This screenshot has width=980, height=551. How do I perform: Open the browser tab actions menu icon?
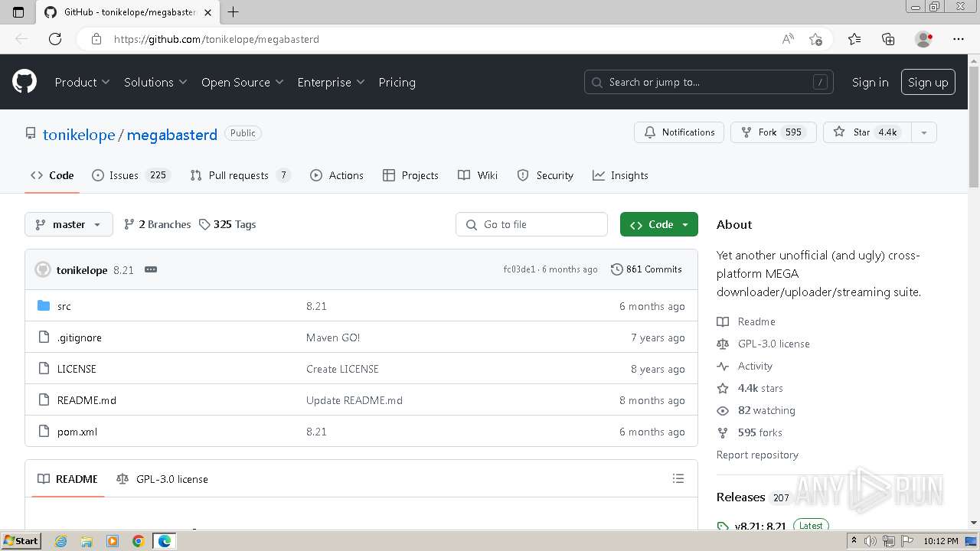coord(18,11)
